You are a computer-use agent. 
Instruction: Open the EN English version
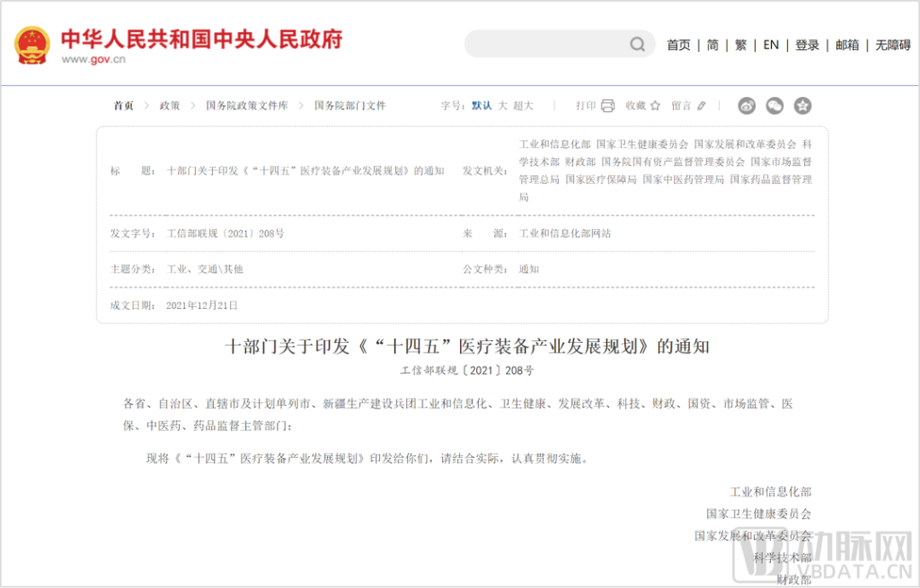click(771, 45)
